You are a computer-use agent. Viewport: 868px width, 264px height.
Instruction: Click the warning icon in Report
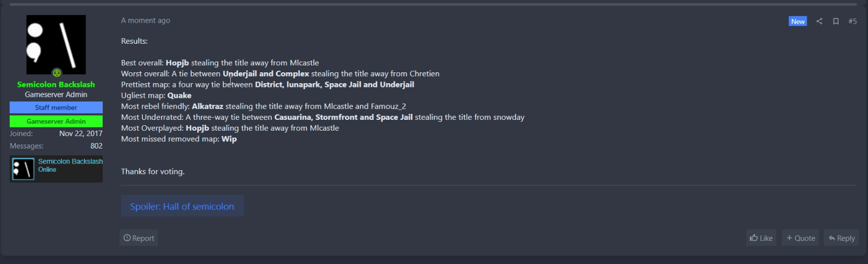[x=127, y=238]
